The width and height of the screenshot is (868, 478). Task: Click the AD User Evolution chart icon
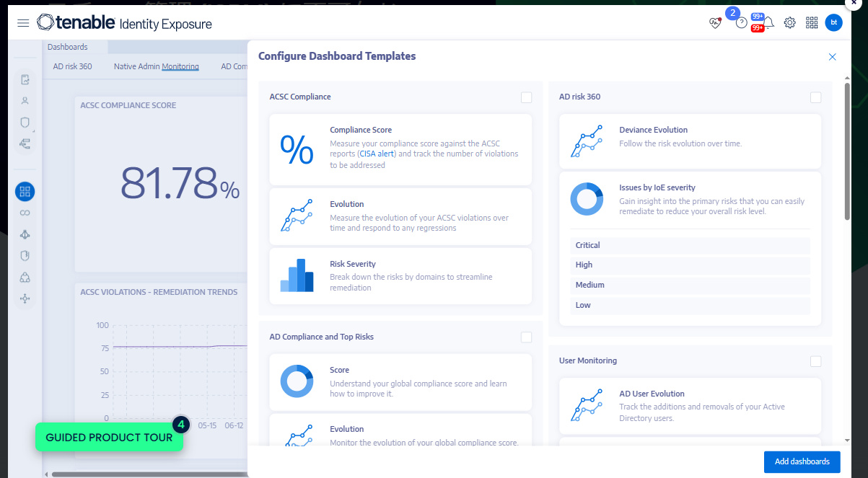click(x=587, y=405)
